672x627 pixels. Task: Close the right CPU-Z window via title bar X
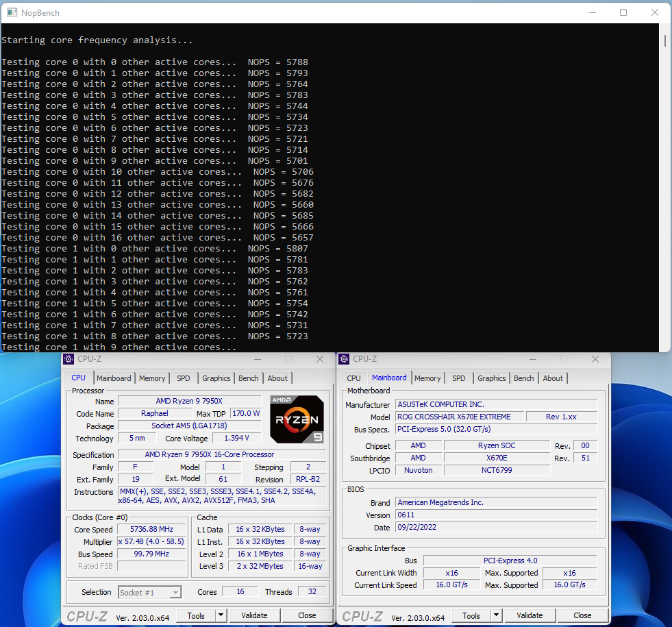pos(595,359)
